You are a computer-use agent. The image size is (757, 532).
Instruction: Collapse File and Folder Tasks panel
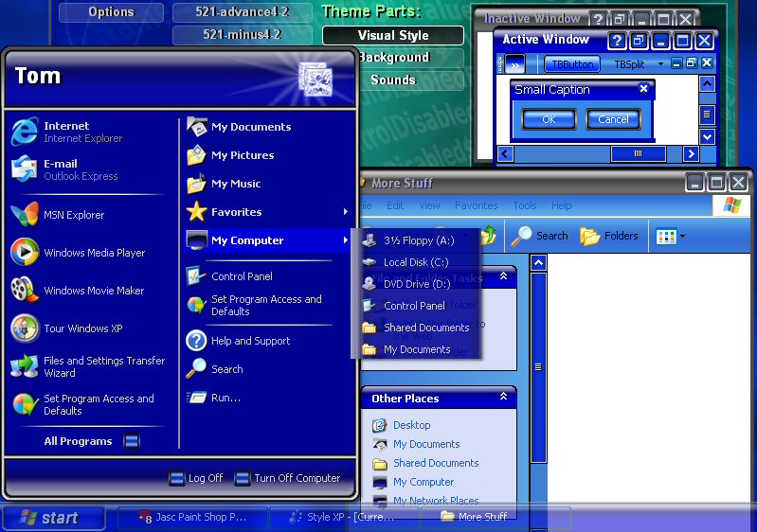(503, 275)
